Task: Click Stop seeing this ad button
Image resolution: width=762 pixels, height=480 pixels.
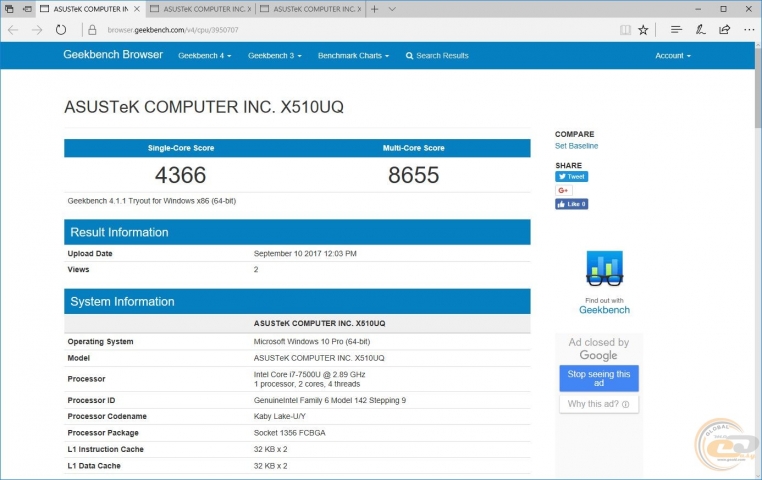Action: 599,378
